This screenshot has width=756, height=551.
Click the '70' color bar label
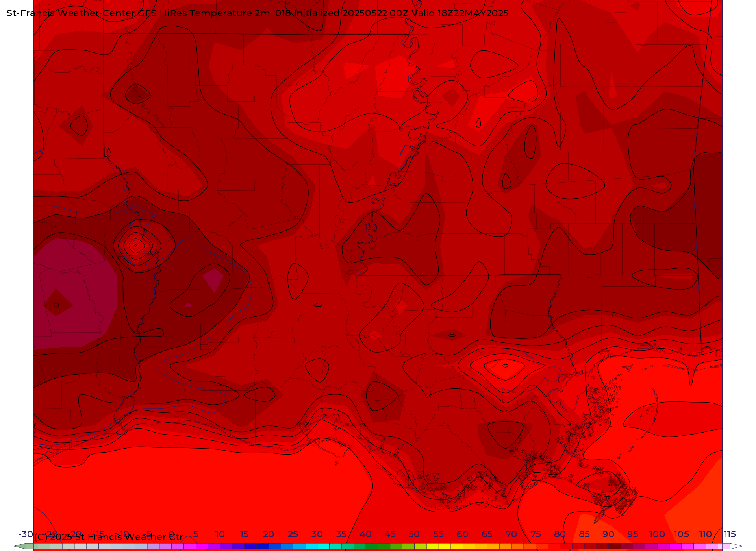click(x=511, y=534)
